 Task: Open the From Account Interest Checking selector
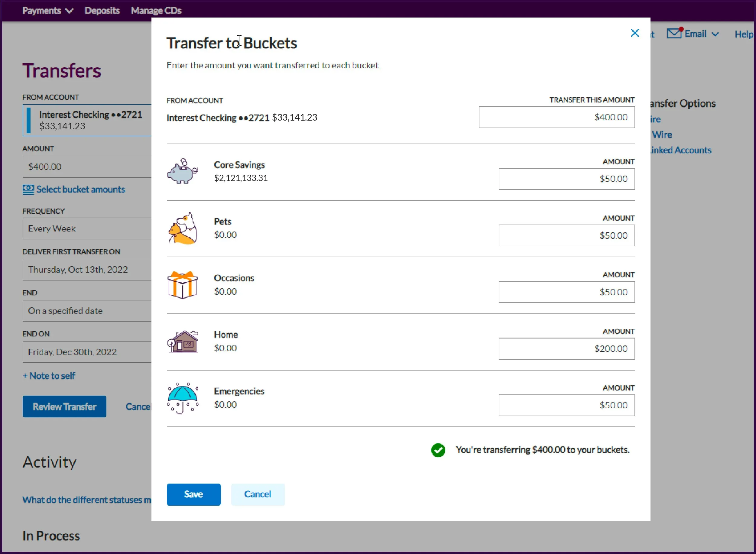click(87, 120)
